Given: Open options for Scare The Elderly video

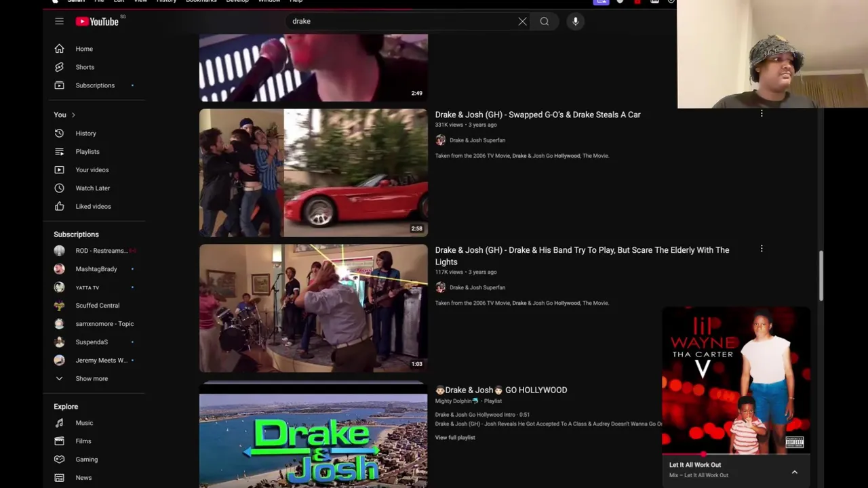Looking at the screenshot, I should (762, 249).
